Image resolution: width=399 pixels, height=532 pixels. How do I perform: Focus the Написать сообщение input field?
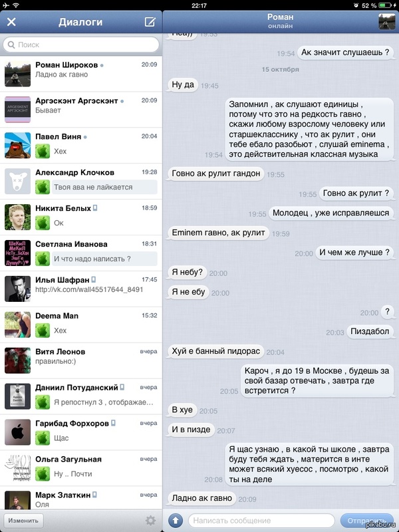click(261, 520)
